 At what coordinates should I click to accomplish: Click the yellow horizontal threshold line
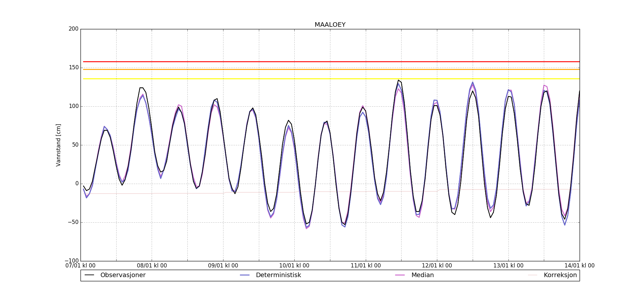tap(331, 79)
